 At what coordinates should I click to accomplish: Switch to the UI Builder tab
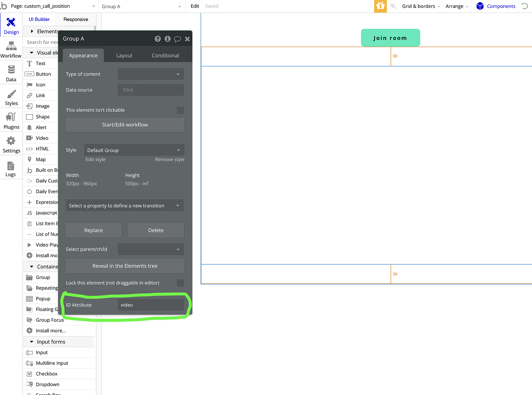pos(39,19)
